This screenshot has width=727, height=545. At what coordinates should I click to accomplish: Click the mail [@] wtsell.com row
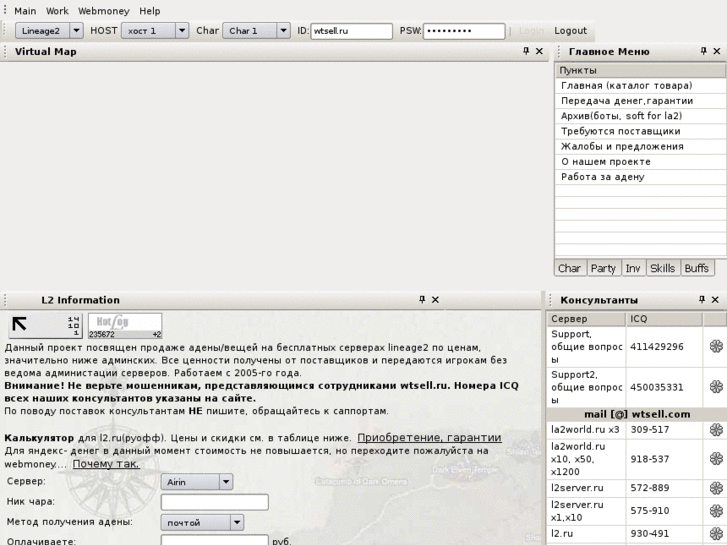637,414
